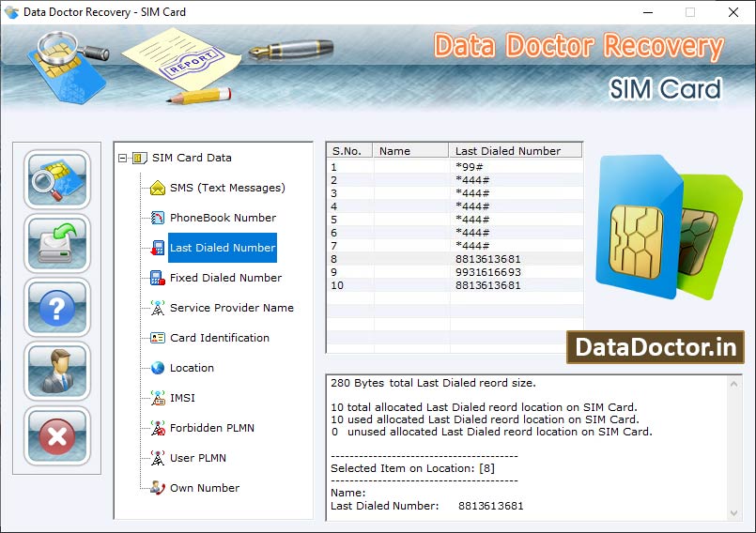Select row 7 in dialed list

coord(455,246)
